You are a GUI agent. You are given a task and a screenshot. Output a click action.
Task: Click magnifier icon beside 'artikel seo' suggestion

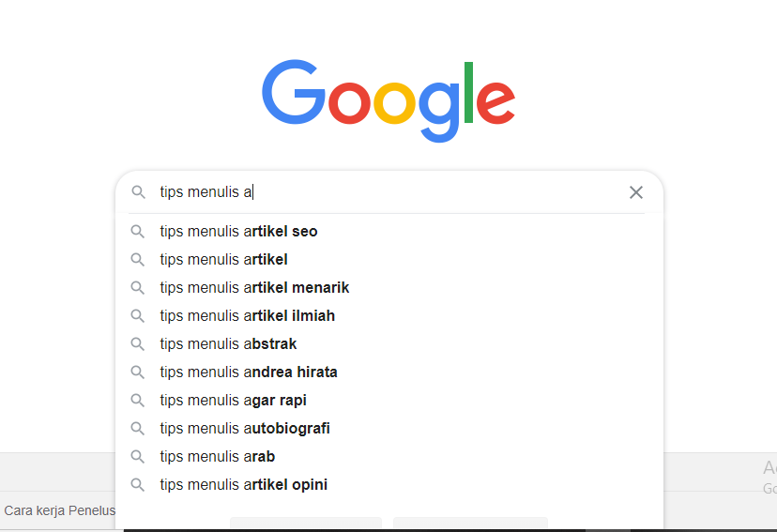click(138, 232)
